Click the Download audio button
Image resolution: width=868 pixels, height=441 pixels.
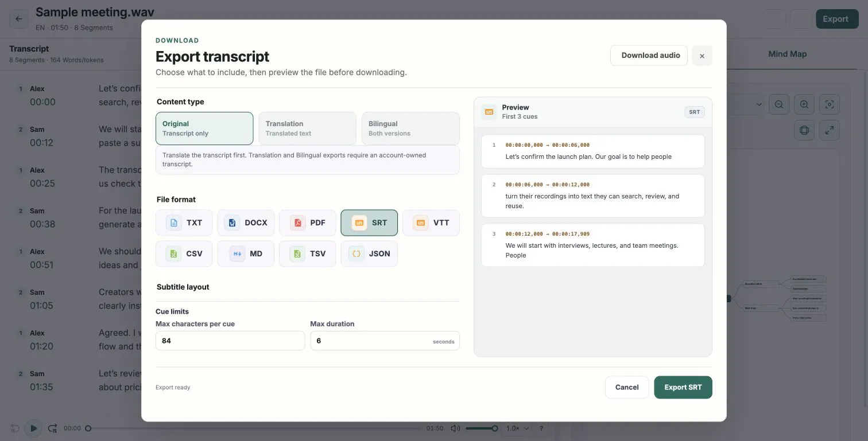click(649, 56)
